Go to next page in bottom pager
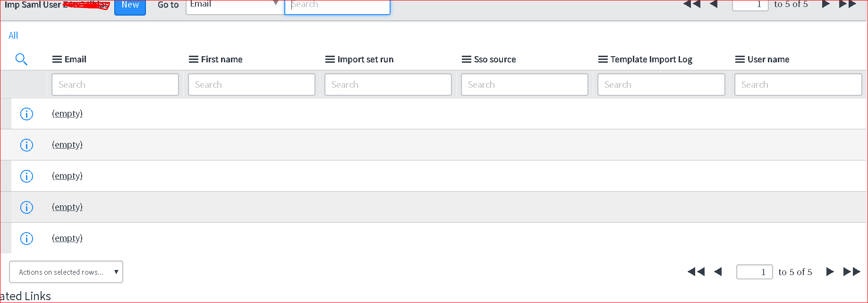The width and height of the screenshot is (868, 303). 830,272
